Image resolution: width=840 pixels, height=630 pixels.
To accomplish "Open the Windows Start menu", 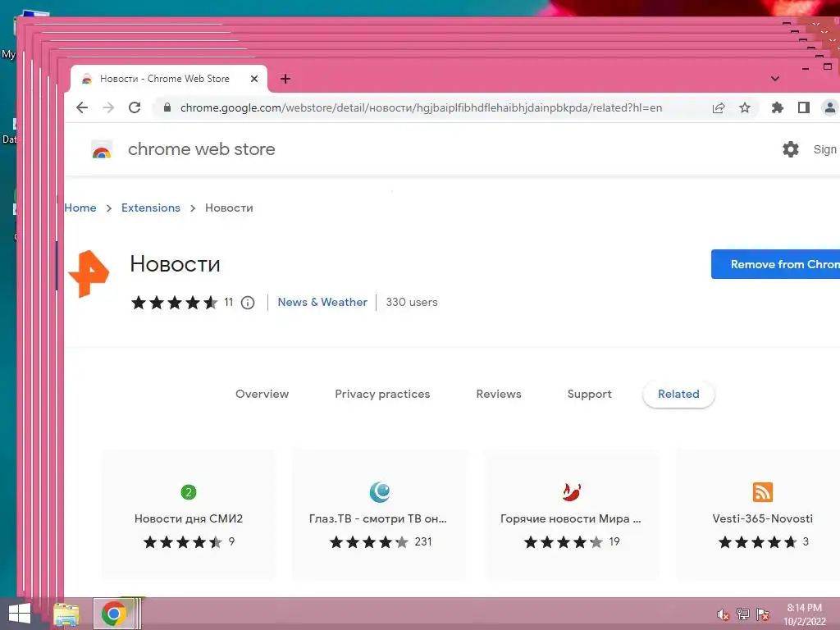I will click(x=19, y=614).
